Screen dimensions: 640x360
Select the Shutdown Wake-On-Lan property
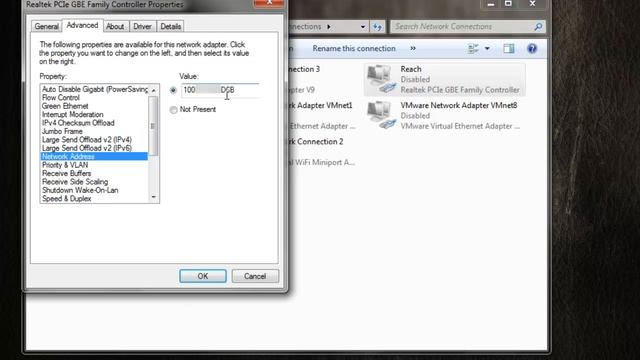(x=80, y=190)
